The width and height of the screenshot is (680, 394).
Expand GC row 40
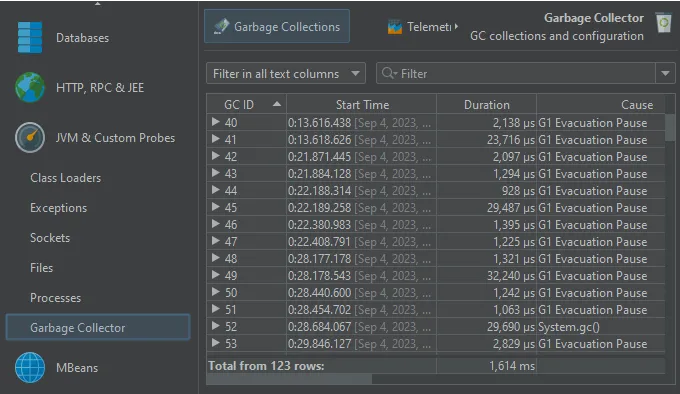216,122
